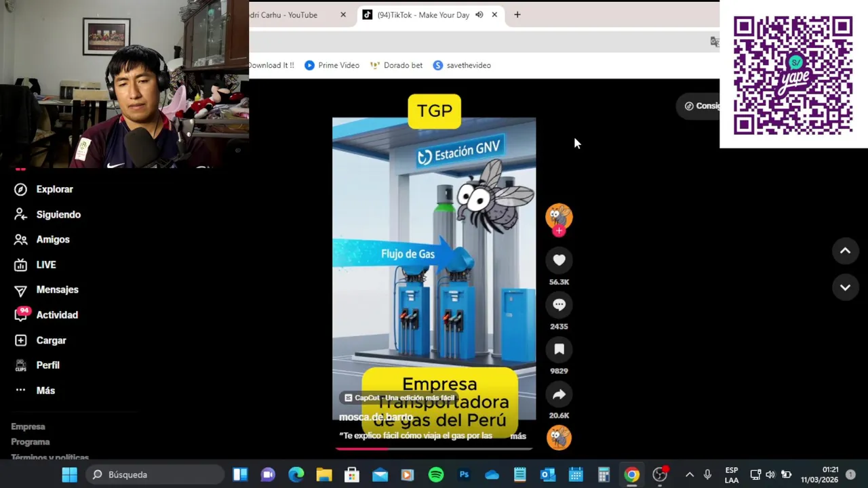Open the creator's avatar next to the video
868x488 pixels.
click(559, 216)
